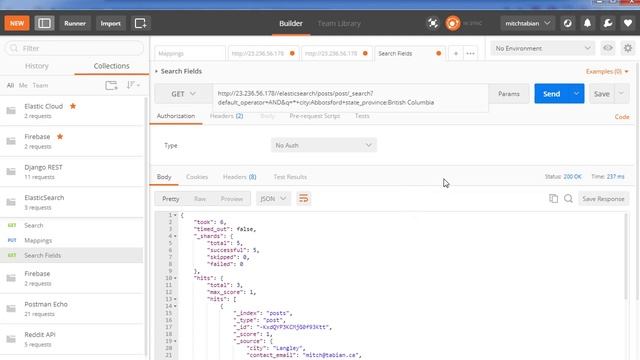Click the heart icon
Viewport: 640px width, 360px height.
(x=628, y=23)
